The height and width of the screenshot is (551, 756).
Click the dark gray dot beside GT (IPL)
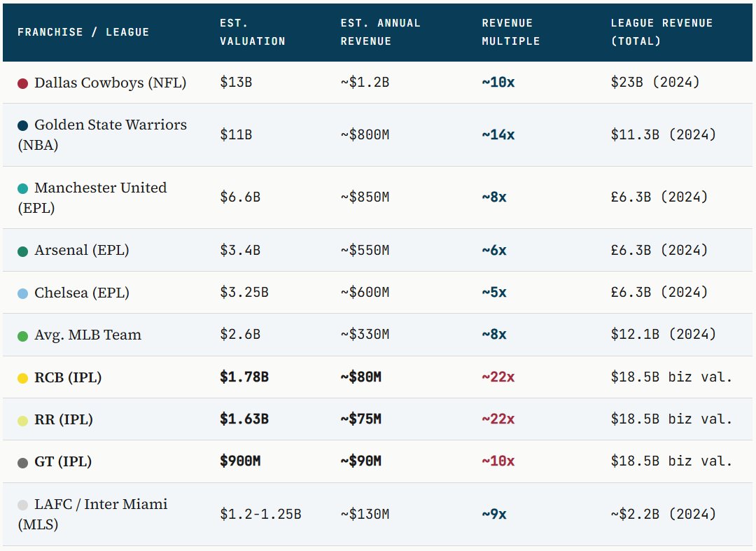[22, 462]
